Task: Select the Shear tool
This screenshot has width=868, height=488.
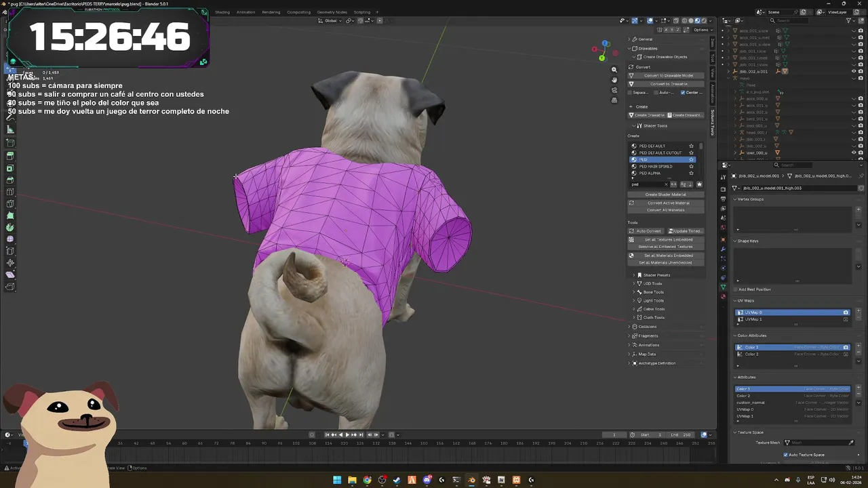Action: (x=10, y=274)
